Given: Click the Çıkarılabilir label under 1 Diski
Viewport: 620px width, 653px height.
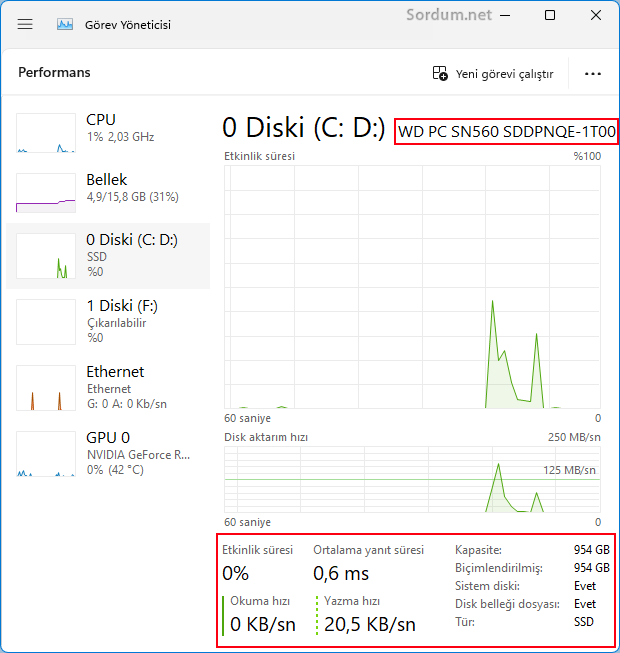Looking at the screenshot, I should click(117, 323).
